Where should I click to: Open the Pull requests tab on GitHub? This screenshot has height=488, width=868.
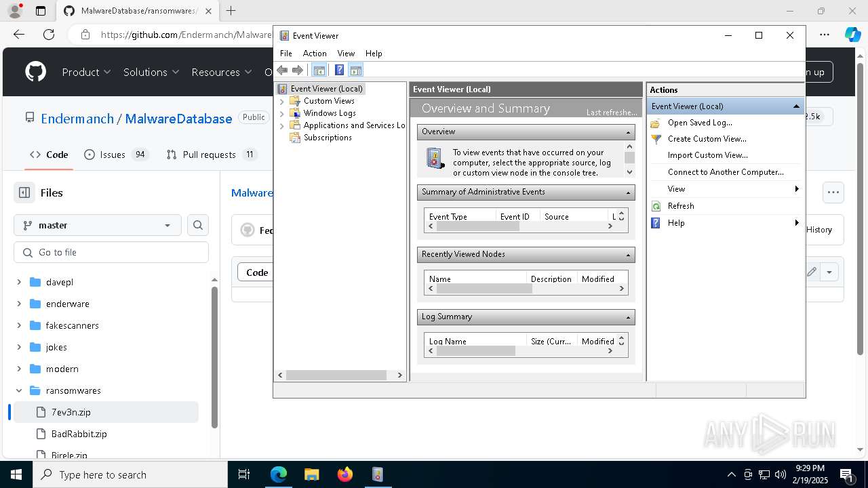point(212,155)
